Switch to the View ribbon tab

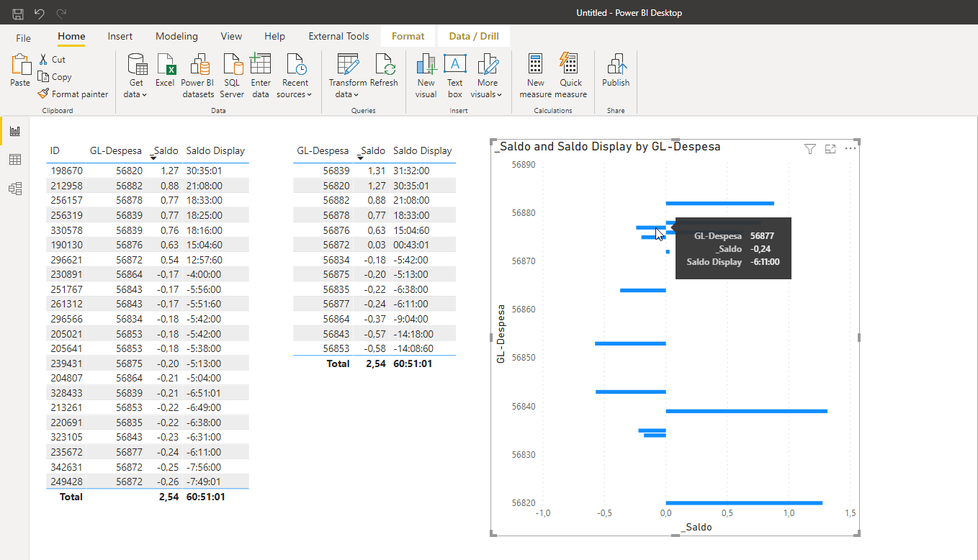point(231,36)
